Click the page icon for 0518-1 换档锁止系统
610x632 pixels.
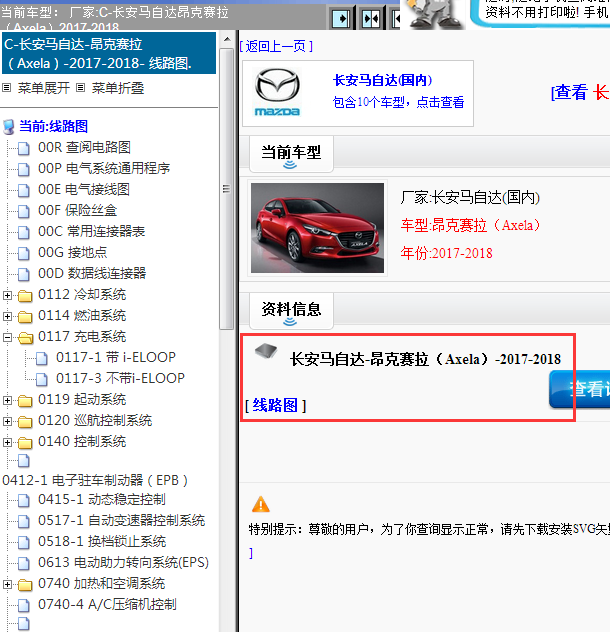24,542
